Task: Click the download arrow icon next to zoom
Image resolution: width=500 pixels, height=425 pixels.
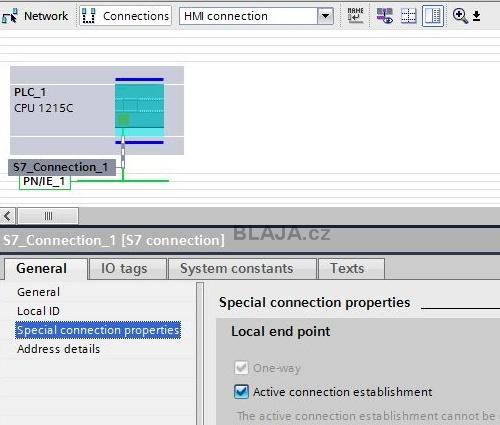Action: (x=477, y=16)
